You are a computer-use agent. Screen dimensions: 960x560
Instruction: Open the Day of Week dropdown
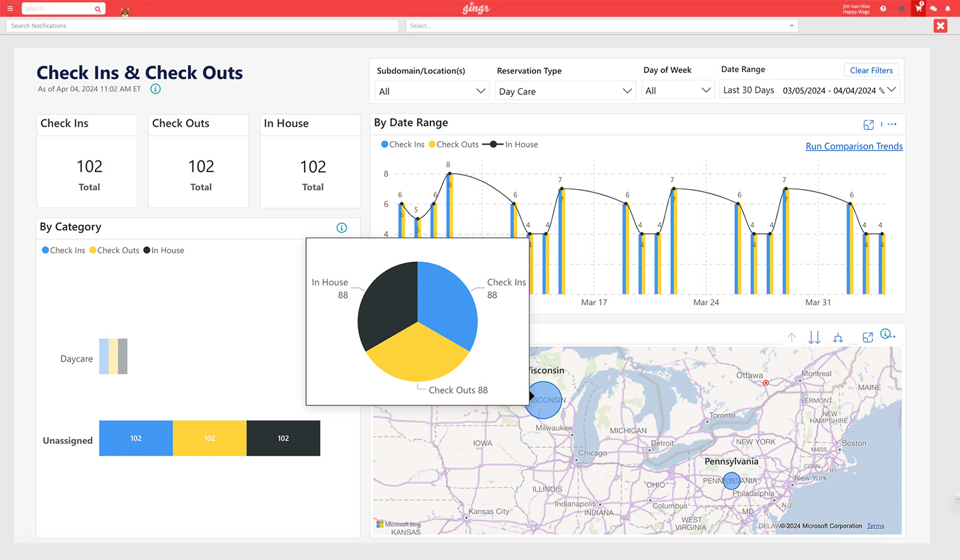678,91
